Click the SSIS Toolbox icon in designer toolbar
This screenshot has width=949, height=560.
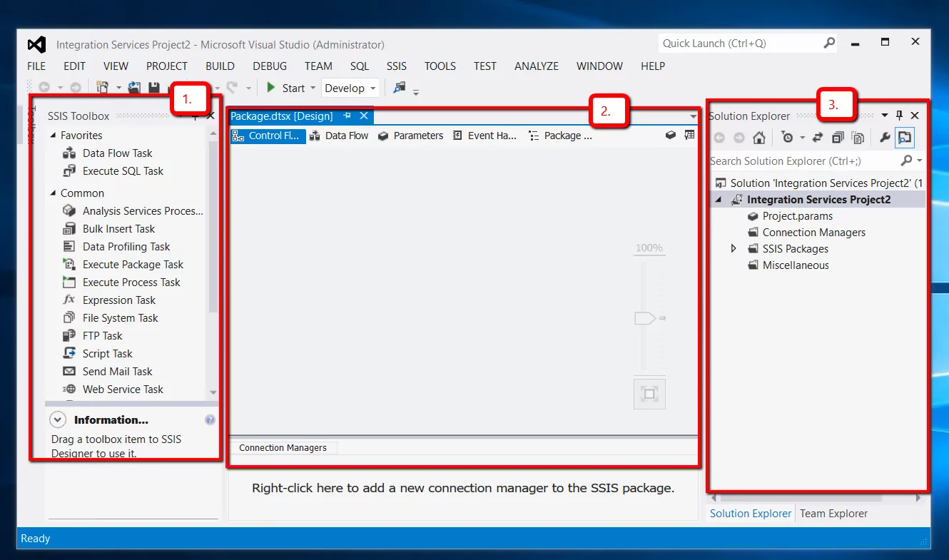pos(689,135)
